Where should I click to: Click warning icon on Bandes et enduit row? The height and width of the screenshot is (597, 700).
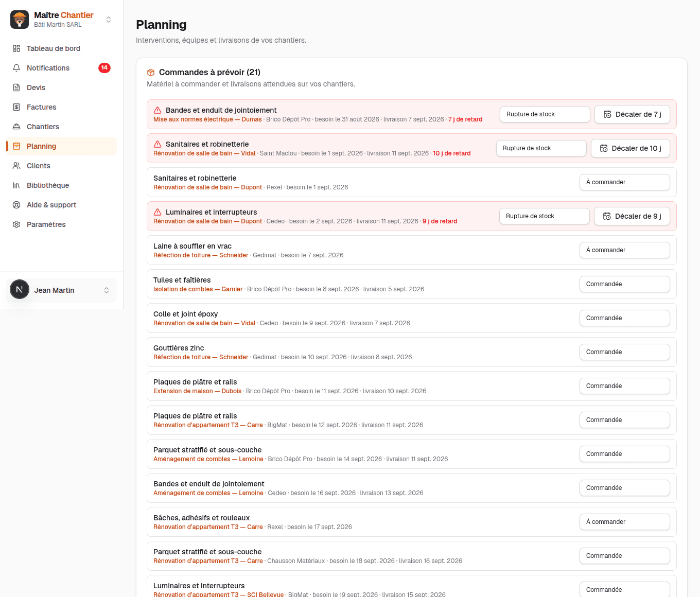(x=157, y=110)
